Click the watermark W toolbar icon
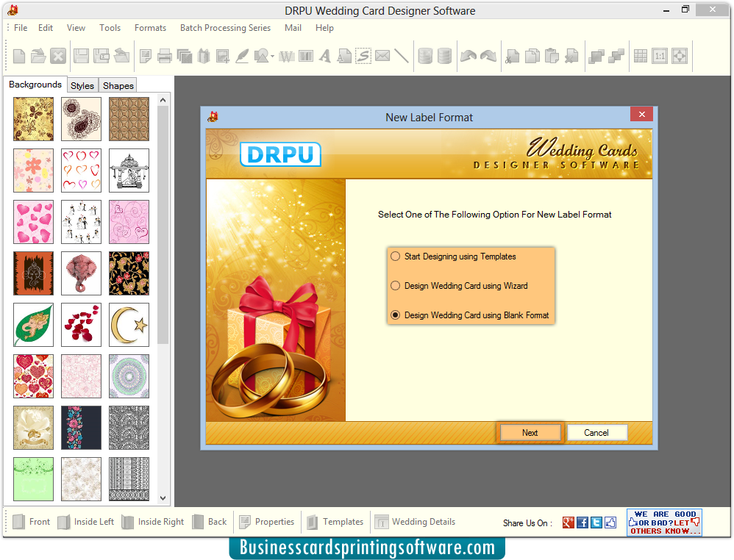This screenshot has height=560, width=734. click(287, 57)
